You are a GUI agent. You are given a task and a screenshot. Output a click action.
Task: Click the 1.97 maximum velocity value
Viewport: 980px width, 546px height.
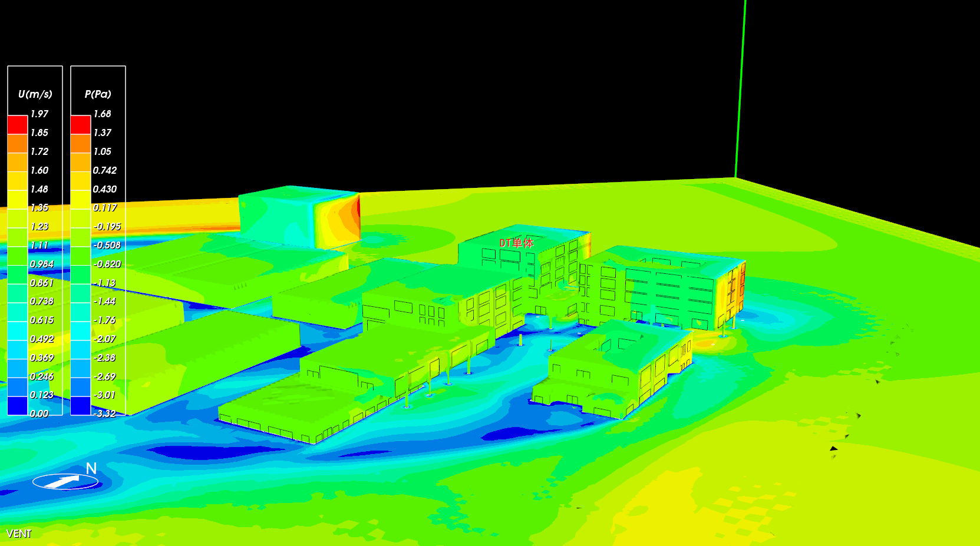coord(39,114)
